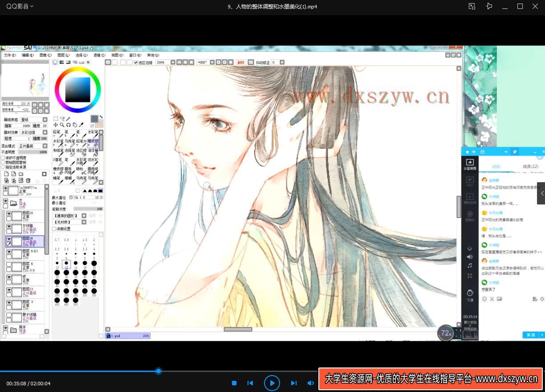Open the emoji picker in chat
Screen dimensions: 545x392
pos(484,299)
